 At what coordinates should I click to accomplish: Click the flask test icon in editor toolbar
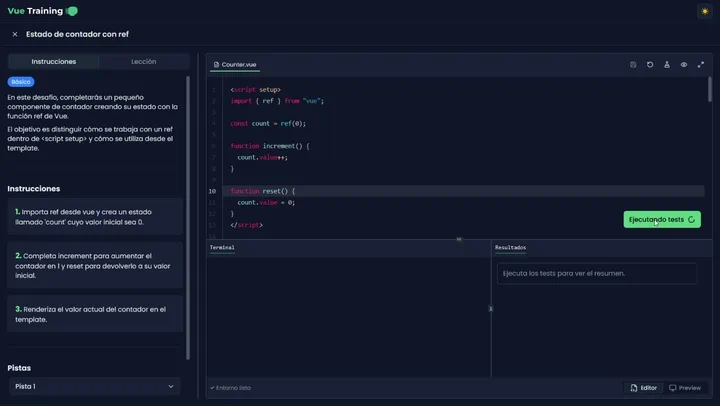coord(667,65)
